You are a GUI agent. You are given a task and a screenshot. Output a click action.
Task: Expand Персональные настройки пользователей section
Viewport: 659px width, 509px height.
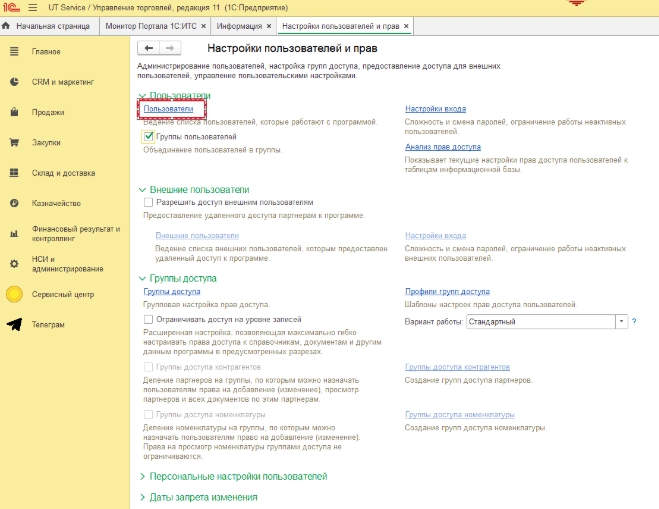(x=238, y=476)
